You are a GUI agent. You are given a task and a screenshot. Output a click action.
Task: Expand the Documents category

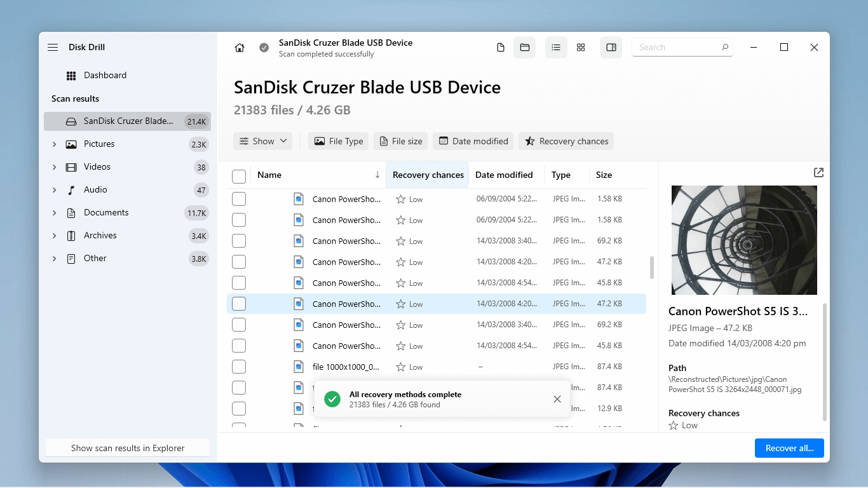click(54, 212)
